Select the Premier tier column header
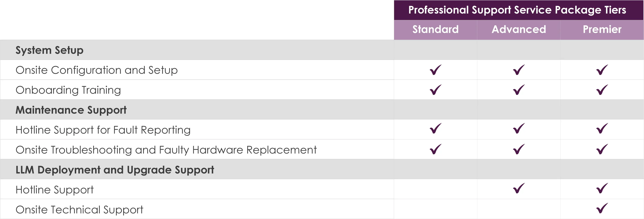Image resolution: width=644 pixels, height=219 pixels. [x=602, y=29]
